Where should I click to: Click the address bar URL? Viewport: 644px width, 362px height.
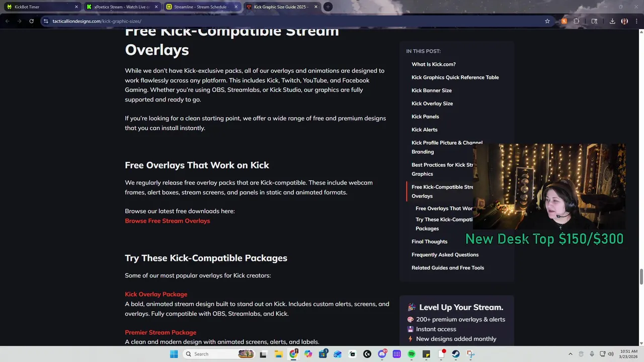pos(97,21)
